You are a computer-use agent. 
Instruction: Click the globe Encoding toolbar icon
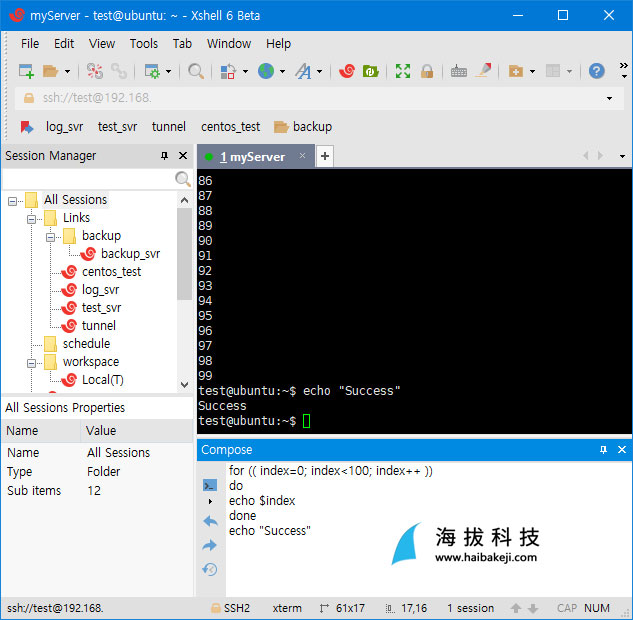pyautogui.click(x=266, y=71)
